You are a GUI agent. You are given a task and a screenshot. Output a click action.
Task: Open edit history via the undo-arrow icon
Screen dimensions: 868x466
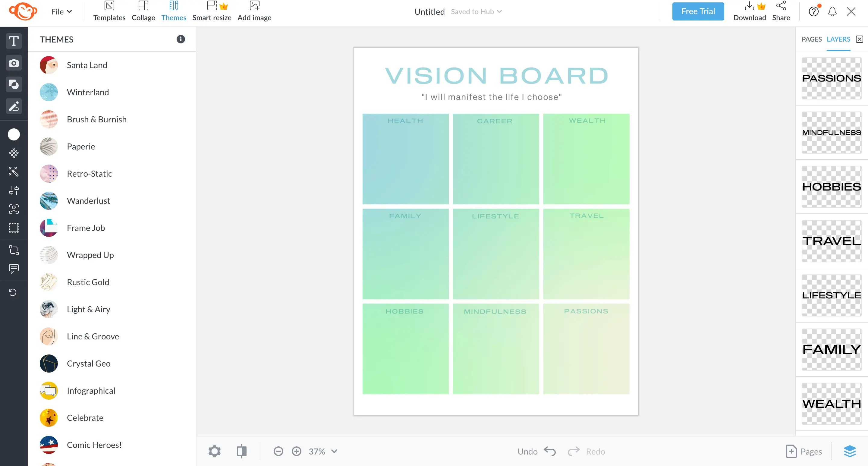coord(14,292)
